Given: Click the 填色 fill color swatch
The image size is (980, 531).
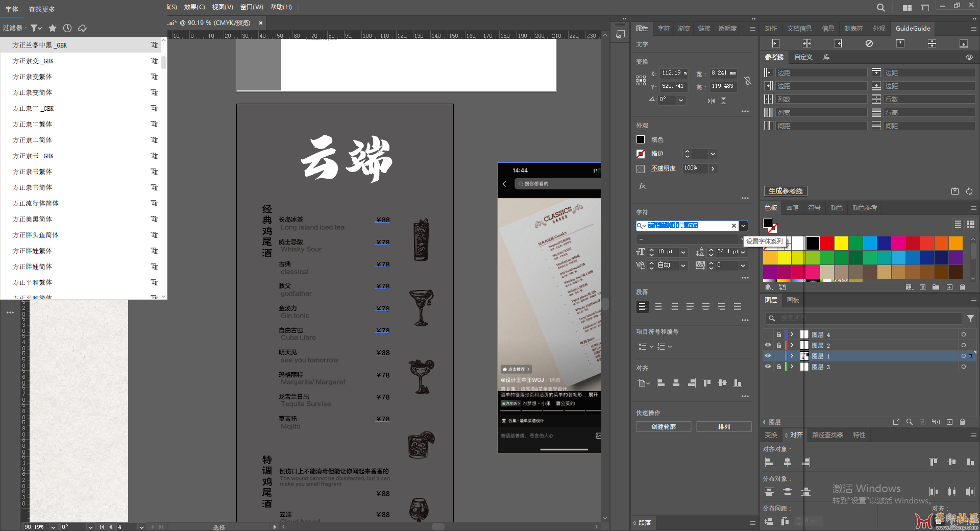Looking at the screenshot, I should point(641,139).
